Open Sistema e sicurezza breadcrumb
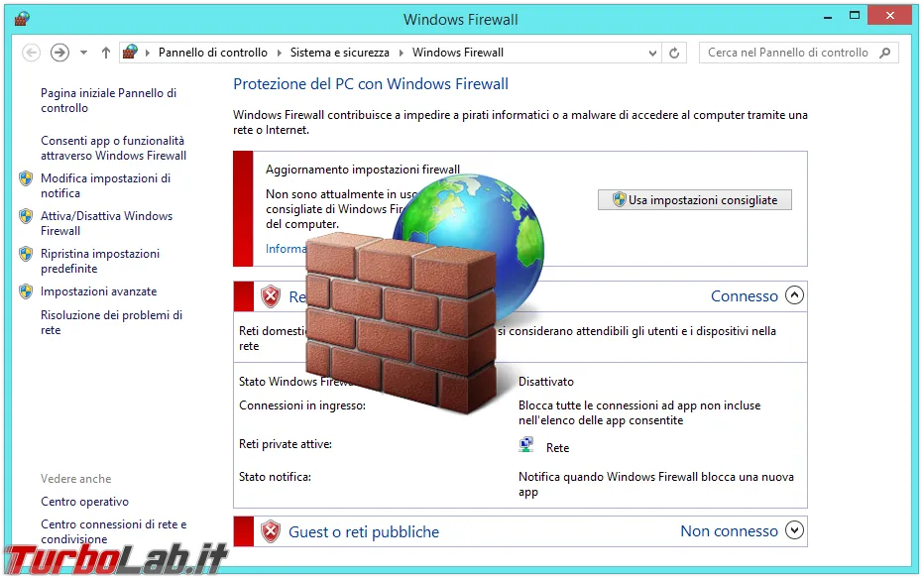This screenshot has width=924, height=578. click(x=339, y=53)
